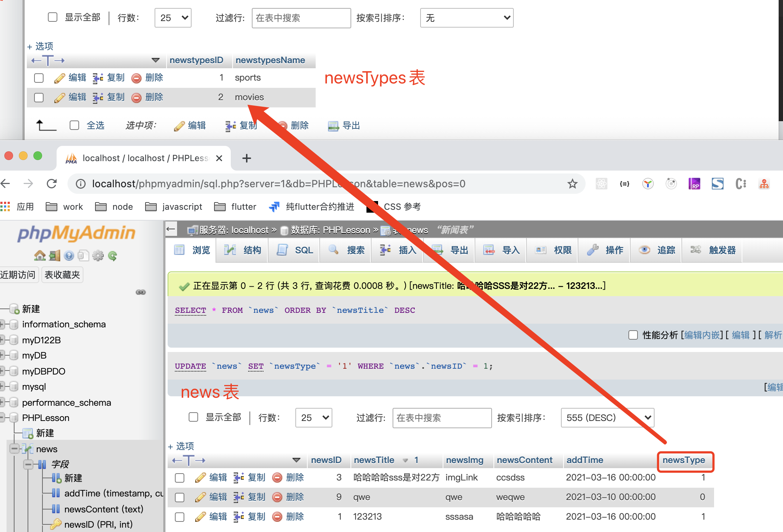Sort by the newsTitle column header

(374, 460)
